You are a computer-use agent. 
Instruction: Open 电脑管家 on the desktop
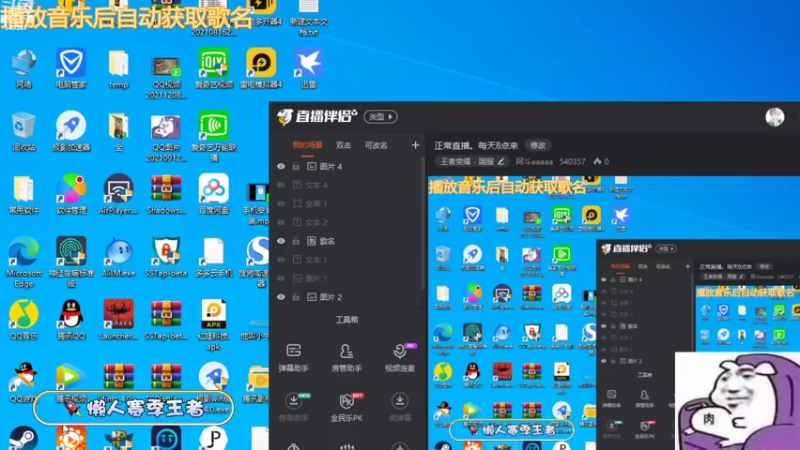(x=71, y=68)
